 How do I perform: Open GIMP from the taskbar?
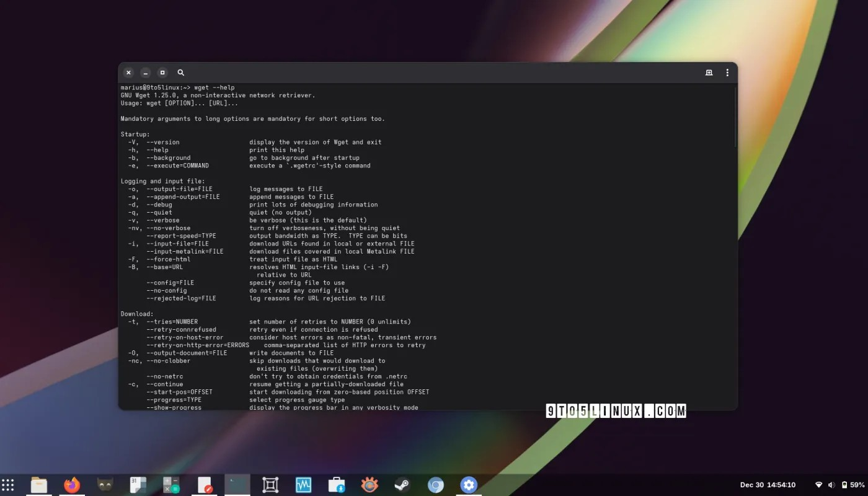(x=104, y=484)
